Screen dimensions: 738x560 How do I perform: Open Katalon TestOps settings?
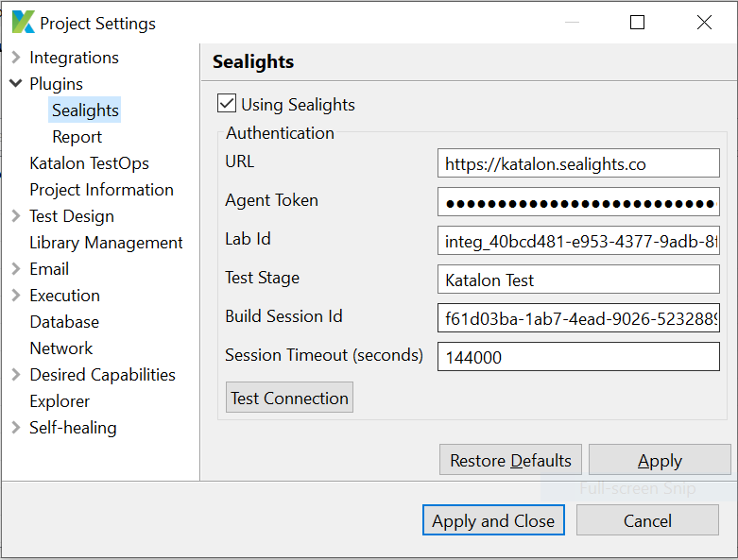[x=89, y=163]
